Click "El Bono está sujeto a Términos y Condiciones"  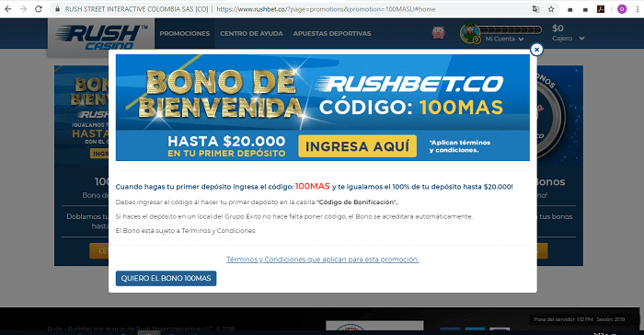click(x=185, y=231)
